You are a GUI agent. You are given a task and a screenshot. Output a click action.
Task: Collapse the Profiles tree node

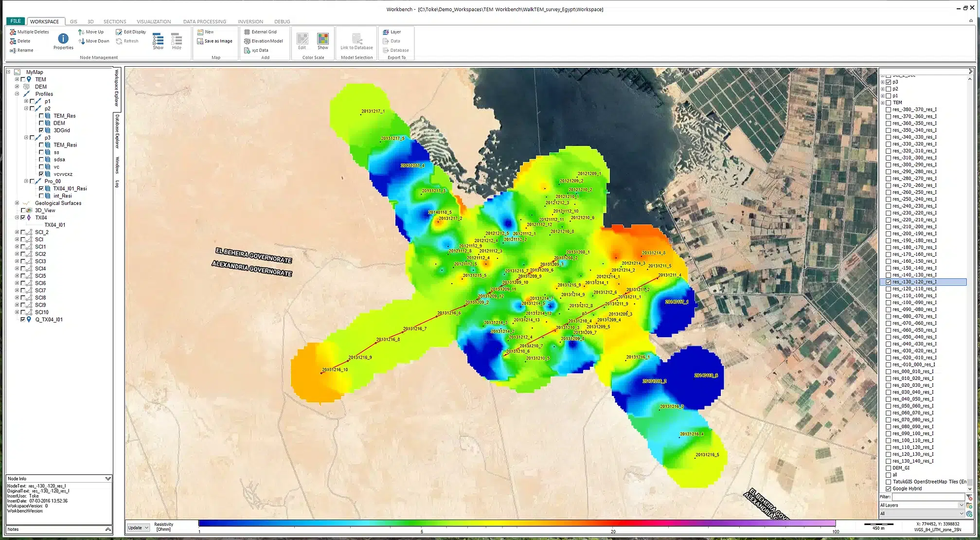[x=17, y=94]
